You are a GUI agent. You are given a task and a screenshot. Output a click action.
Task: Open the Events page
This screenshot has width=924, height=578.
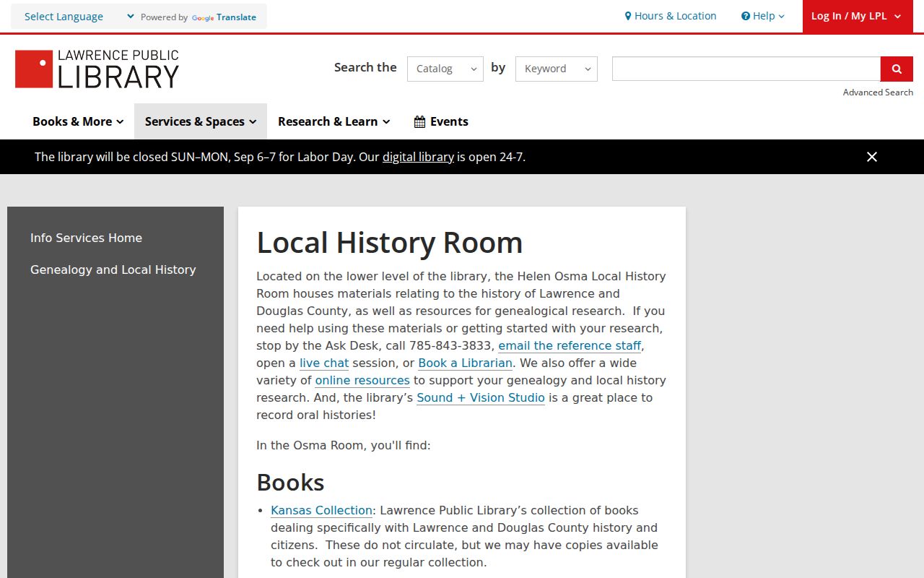tap(441, 121)
